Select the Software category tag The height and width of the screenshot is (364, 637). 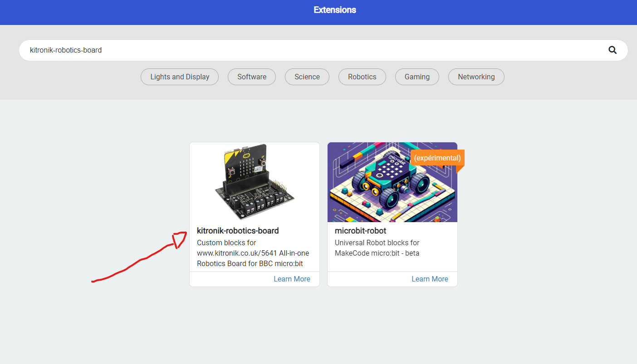[x=252, y=77]
